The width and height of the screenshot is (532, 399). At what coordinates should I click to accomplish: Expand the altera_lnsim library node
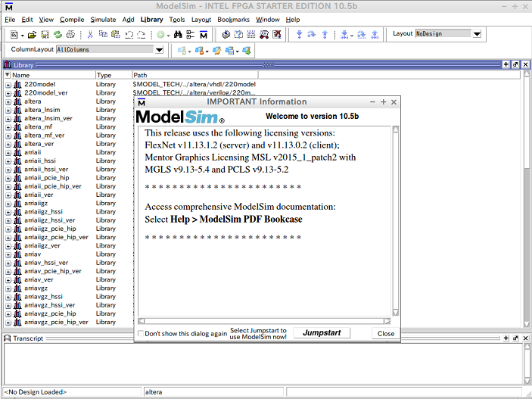pos(8,110)
